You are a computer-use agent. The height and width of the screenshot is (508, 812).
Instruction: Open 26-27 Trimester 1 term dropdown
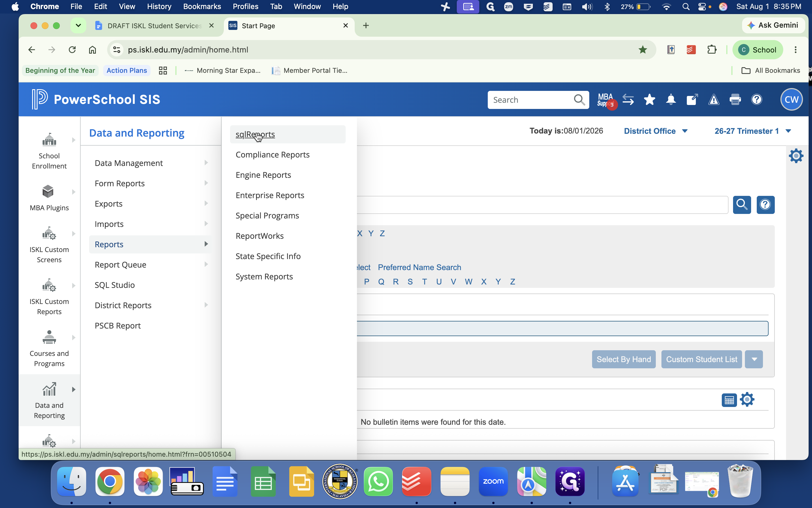(x=753, y=131)
